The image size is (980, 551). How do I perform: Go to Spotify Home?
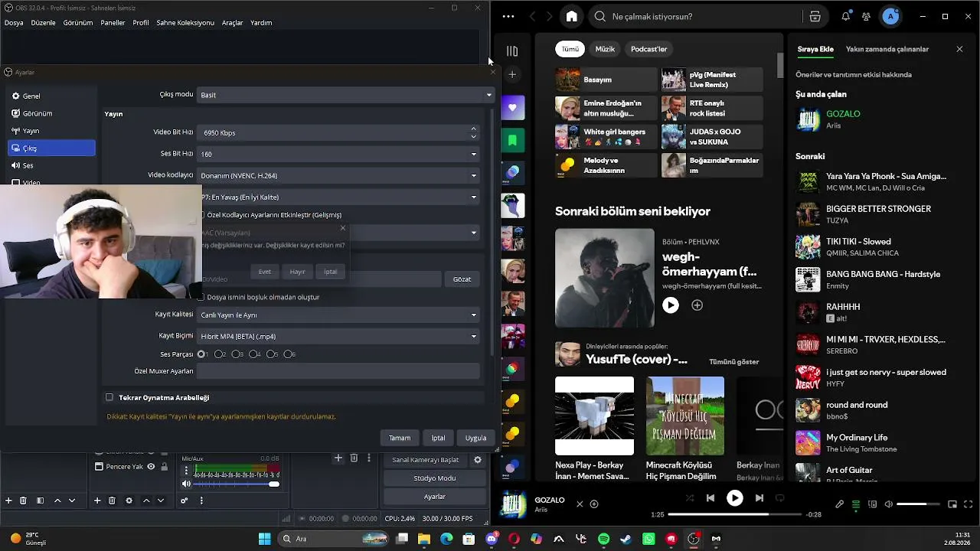[x=571, y=16]
